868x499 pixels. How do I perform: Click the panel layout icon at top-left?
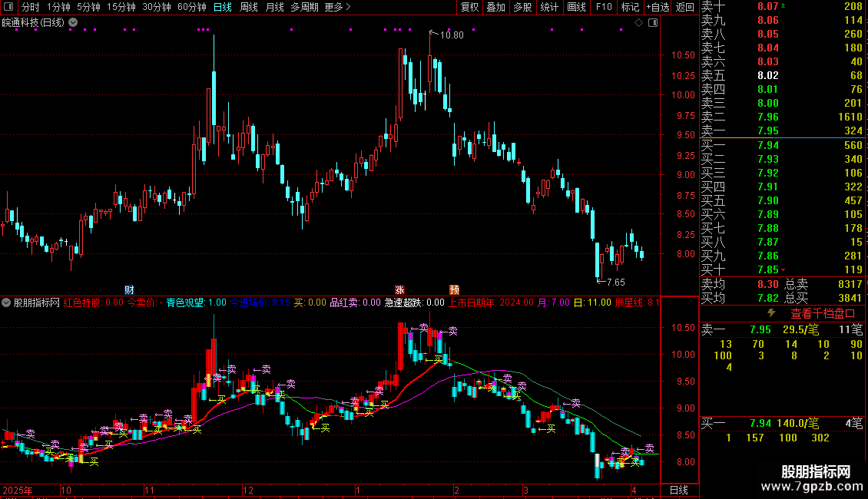(x=9, y=8)
